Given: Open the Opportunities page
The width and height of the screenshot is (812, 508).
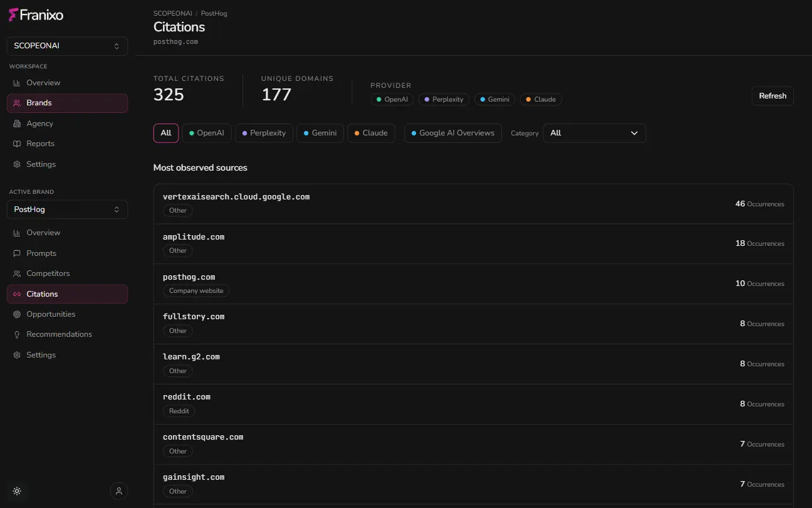Looking at the screenshot, I should [x=67, y=314].
